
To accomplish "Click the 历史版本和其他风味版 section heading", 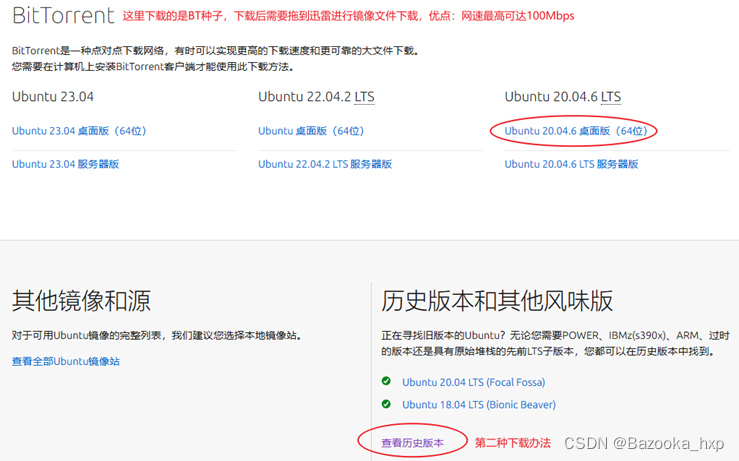I will pos(497,301).
